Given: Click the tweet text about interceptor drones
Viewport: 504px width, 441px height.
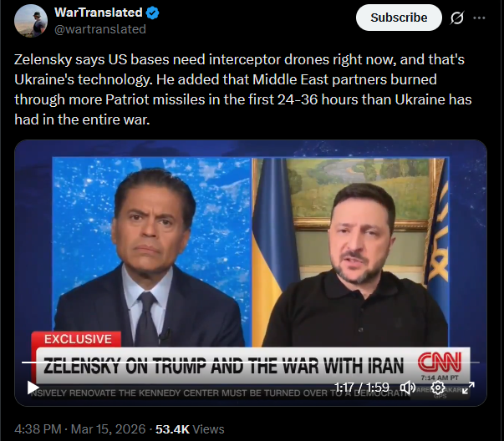Looking at the screenshot, I should (243, 89).
